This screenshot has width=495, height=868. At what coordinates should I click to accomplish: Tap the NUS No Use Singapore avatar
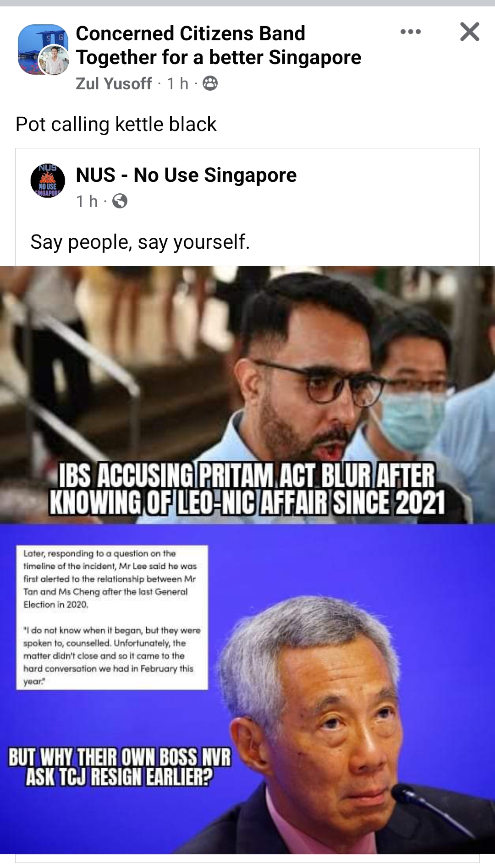(48, 180)
